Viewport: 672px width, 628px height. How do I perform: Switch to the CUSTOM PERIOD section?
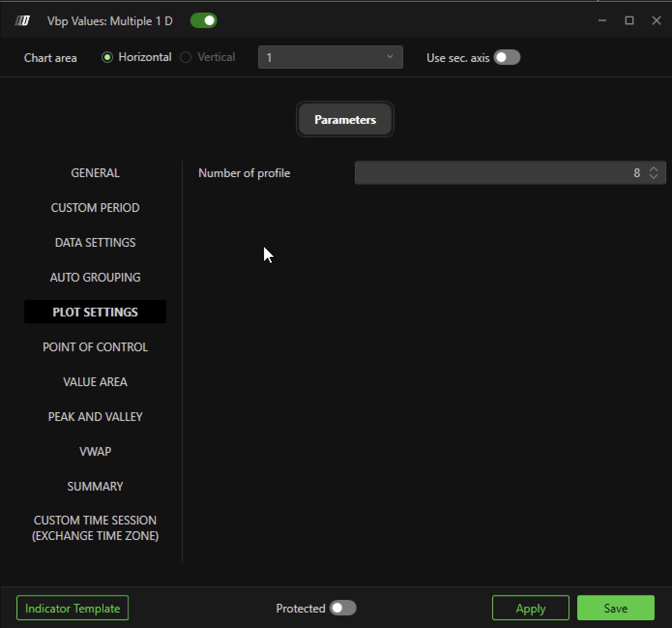point(95,208)
